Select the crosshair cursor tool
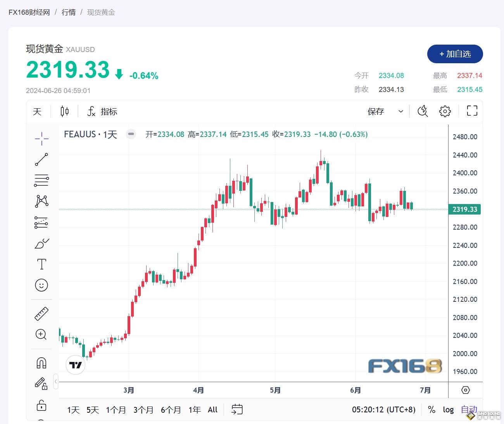Screen dimensions: 504x424 point(41,138)
